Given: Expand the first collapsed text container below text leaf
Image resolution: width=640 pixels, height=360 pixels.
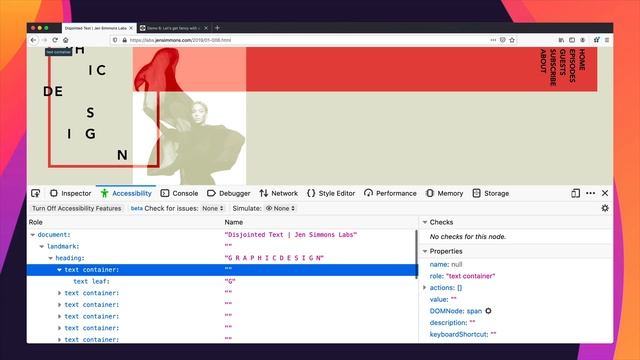Looking at the screenshot, I should coord(60,293).
